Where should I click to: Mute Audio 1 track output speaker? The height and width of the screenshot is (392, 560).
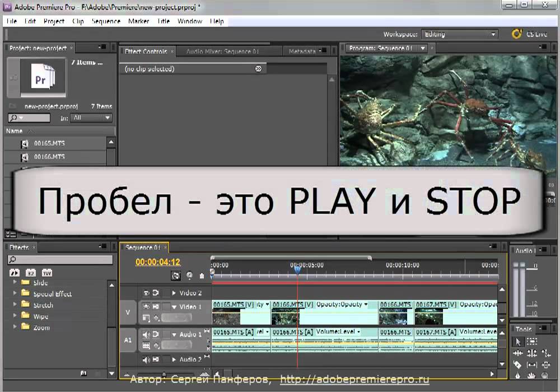pyautogui.click(x=146, y=334)
